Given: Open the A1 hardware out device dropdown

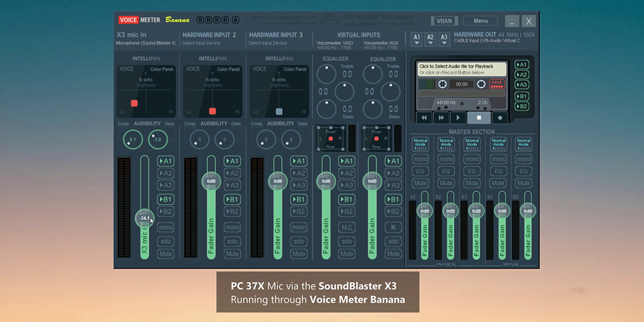Looking at the screenshot, I should 417,39.
